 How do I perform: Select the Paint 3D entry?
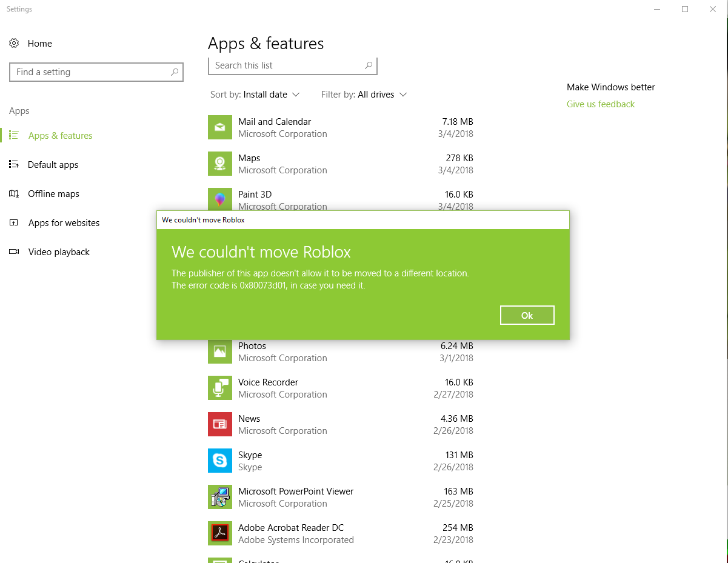pyautogui.click(x=341, y=199)
